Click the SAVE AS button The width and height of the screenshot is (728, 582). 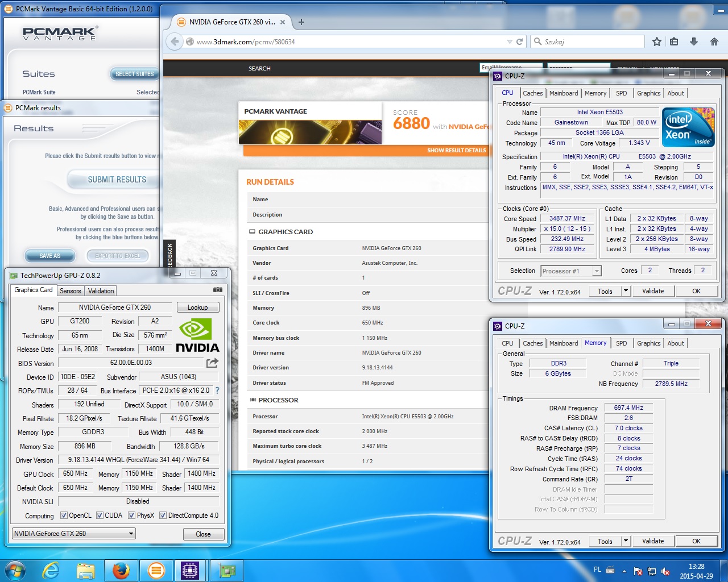(x=50, y=256)
